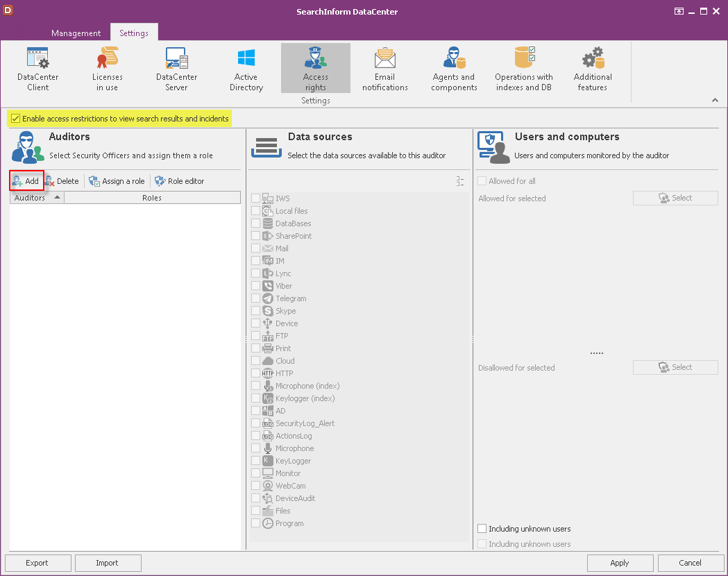728x576 pixels.
Task: Click the WebCam data source icon
Action: point(268,486)
